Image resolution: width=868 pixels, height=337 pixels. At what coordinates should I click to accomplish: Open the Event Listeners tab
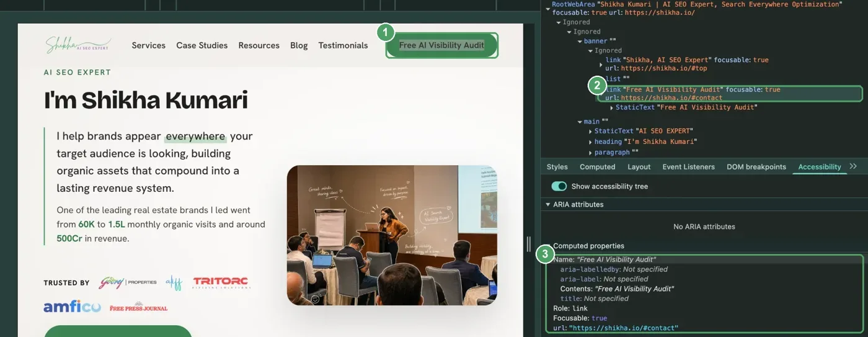point(688,167)
